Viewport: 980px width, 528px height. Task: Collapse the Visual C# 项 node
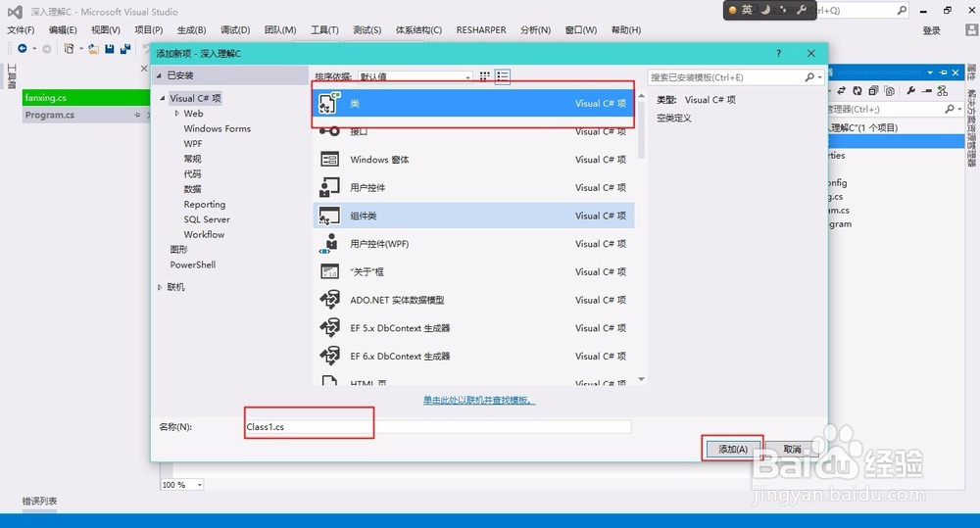pyautogui.click(x=163, y=98)
